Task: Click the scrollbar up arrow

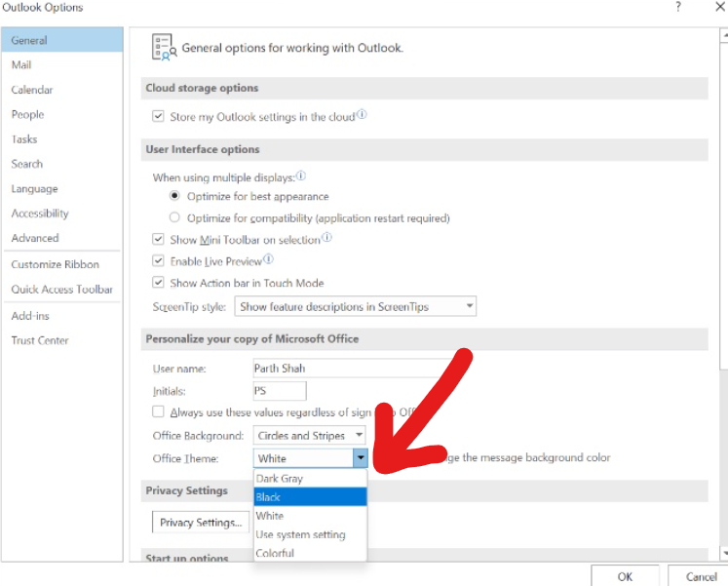Action: tap(724, 35)
